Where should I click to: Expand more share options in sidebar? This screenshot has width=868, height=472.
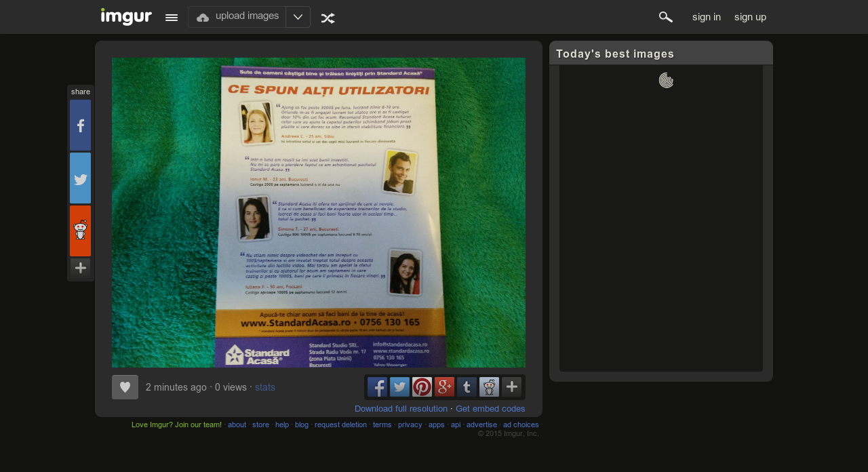(x=80, y=268)
